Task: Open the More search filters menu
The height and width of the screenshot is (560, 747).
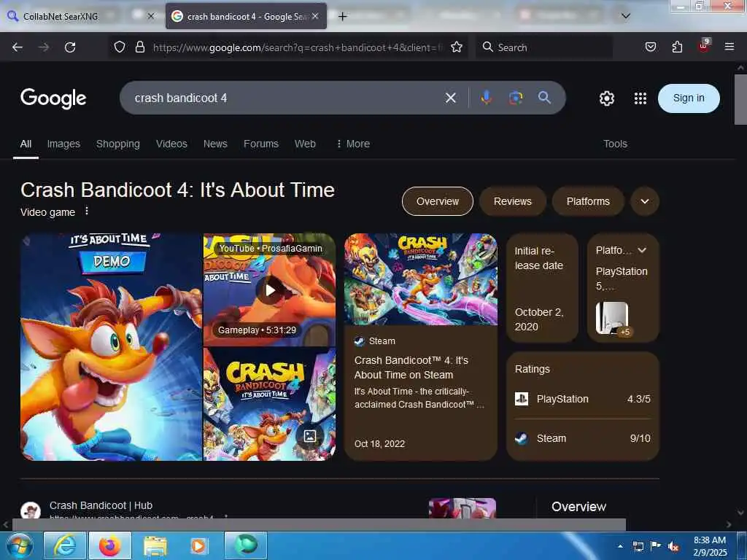Action: point(353,144)
